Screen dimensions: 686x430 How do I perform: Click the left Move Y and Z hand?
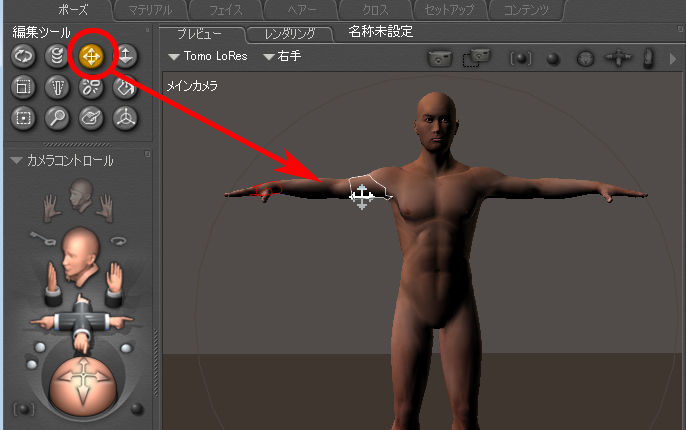point(52,283)
